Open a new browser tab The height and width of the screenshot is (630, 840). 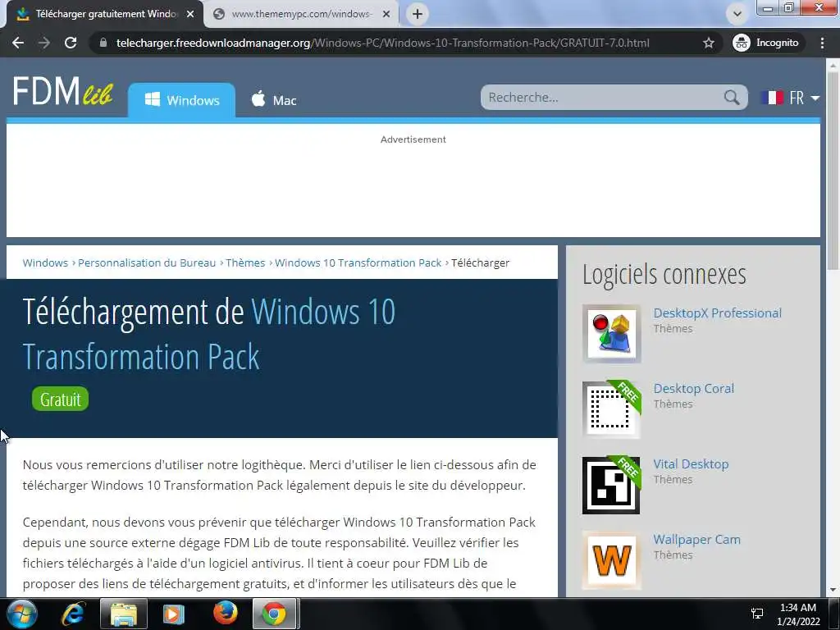pyautogui.click(x=418, y=14)
